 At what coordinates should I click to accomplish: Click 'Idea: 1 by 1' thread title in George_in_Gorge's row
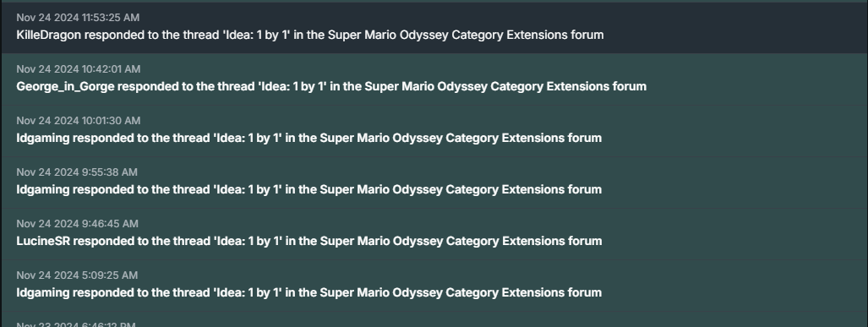[x=292, y=86]
